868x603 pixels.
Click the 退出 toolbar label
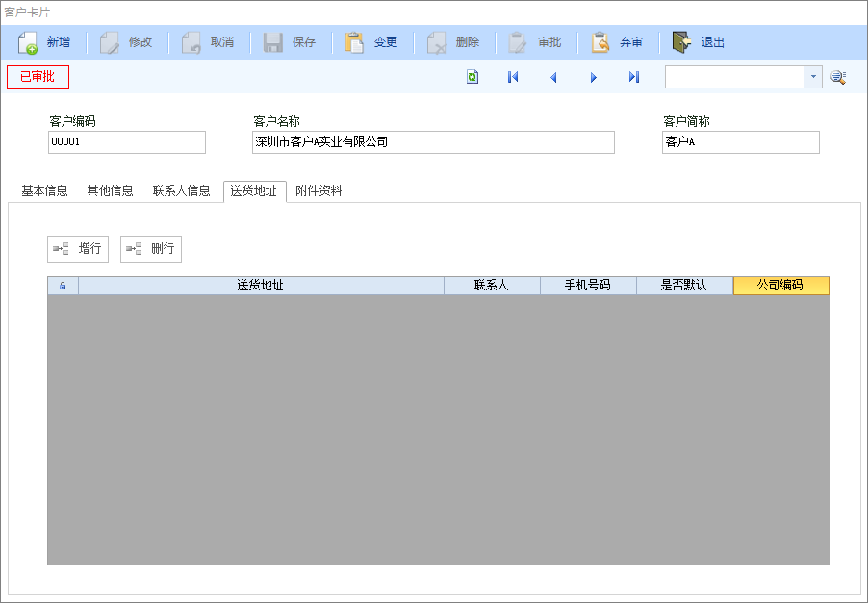coord(713,42)
